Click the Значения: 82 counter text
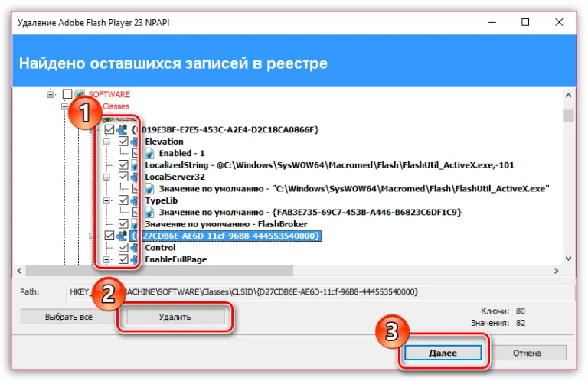The image size is (588, 381). tap(498, 323)
